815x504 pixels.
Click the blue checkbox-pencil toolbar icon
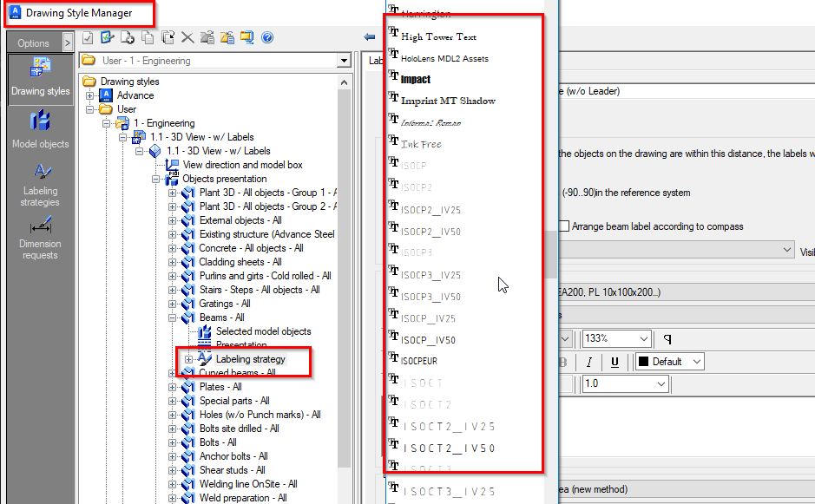point(108,37)
